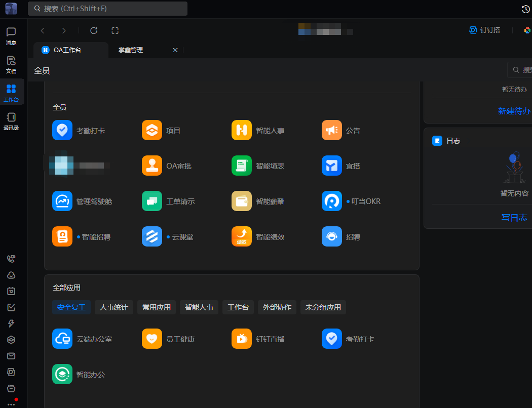Image resolution: width=532 pixels, height=408 pixels.
Task: Open 通讯录 contacts in sidebar
Action: (x=11, y=121)
